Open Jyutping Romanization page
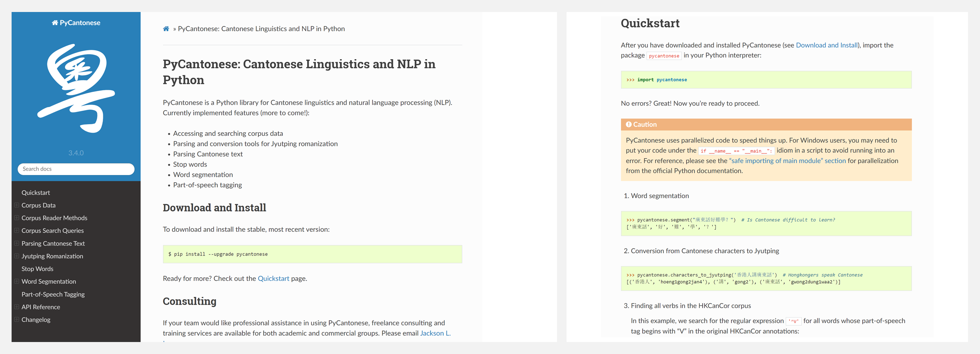 pyautogui.click(x=52, y=256)
